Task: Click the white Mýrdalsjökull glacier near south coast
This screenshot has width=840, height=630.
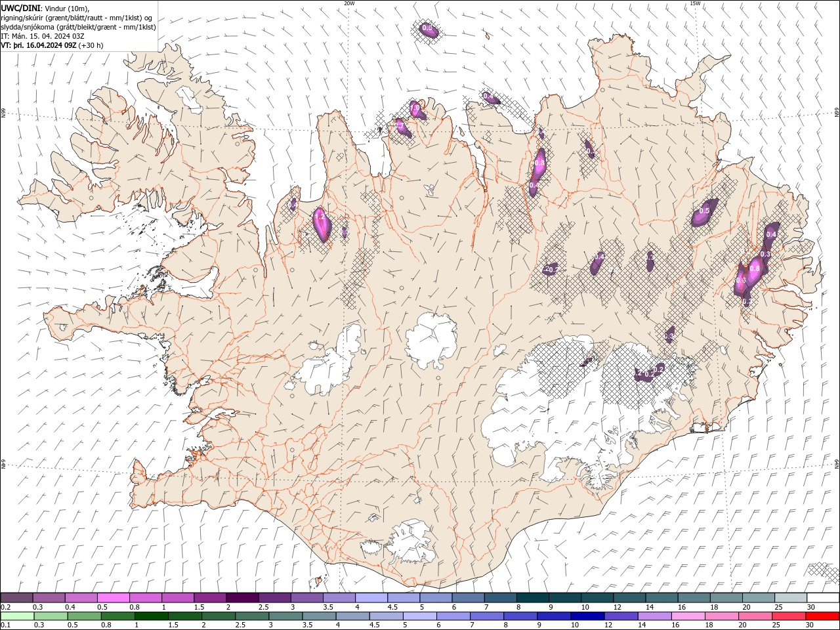Action: pyautogui.click(x=410, y=541)
